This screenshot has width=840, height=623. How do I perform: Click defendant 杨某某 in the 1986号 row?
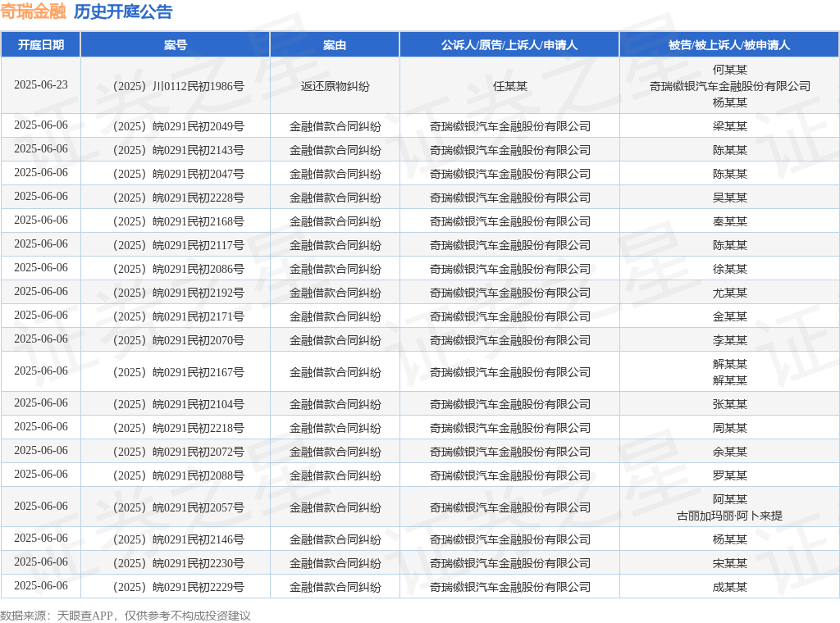[x=729, y=102]
